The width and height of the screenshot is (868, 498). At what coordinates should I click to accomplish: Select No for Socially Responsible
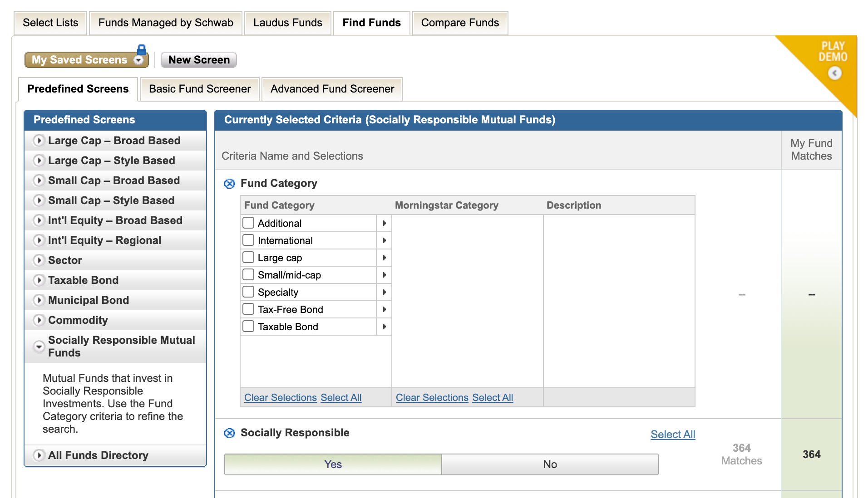550,464
